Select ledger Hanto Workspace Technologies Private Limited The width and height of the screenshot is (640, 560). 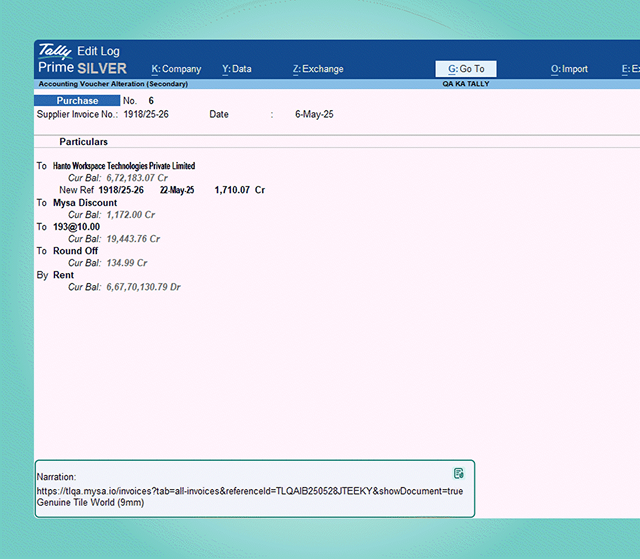(x=124, y=166)
